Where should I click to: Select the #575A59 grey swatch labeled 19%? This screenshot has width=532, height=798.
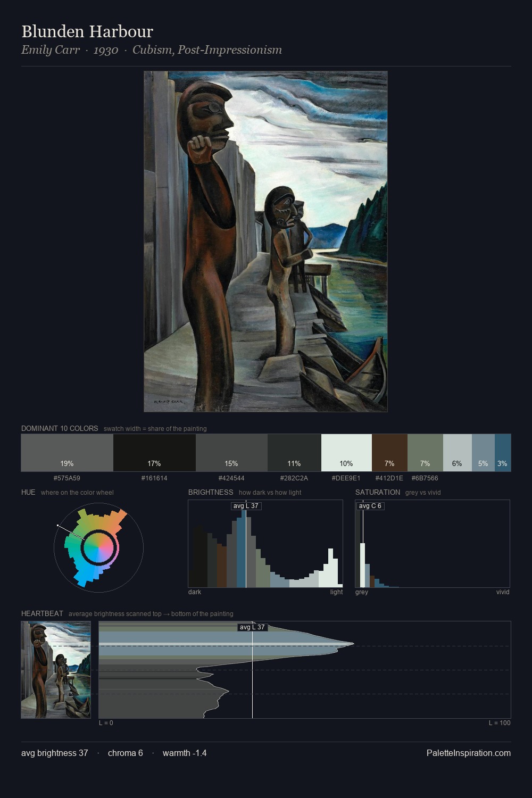tap(67, 453)
